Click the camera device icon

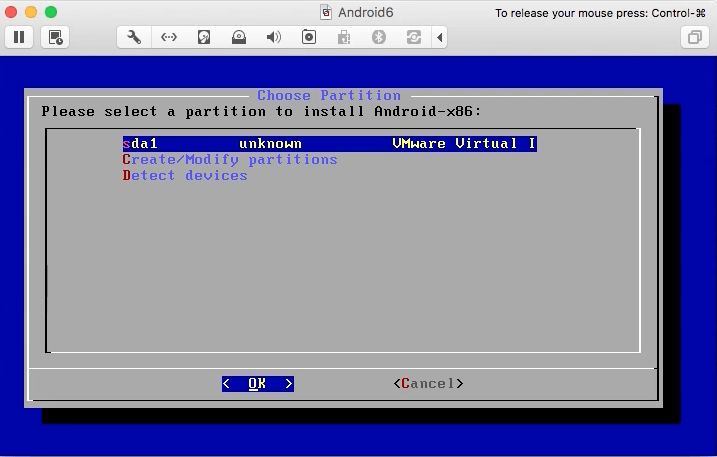tap(309, 37)
